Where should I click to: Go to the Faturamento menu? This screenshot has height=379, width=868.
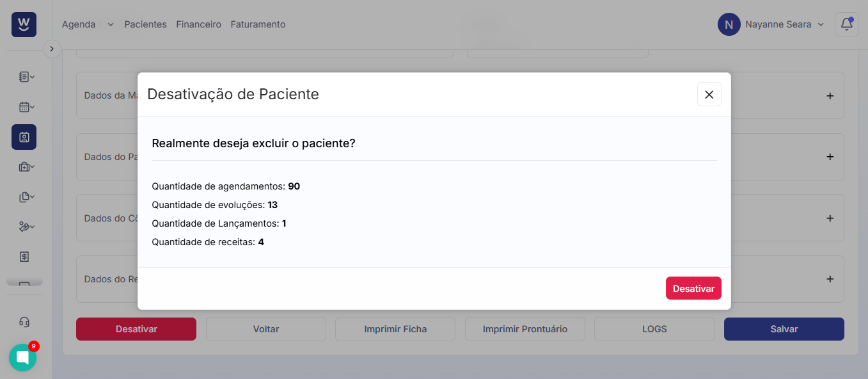(258, 24)
